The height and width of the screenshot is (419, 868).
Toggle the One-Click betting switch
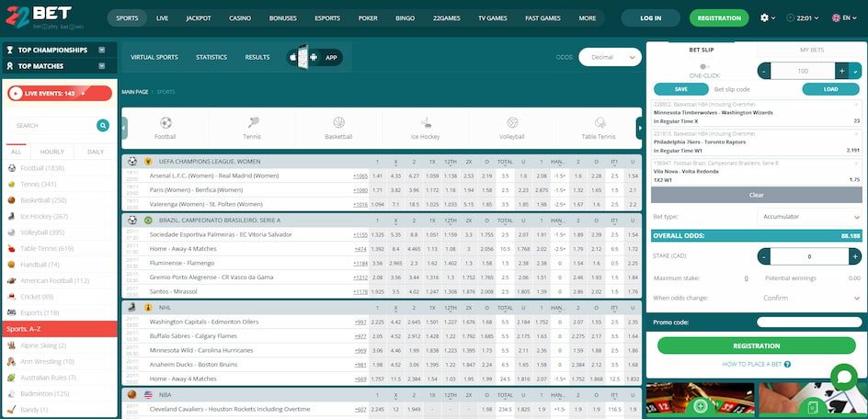click(x=704, y=66)
